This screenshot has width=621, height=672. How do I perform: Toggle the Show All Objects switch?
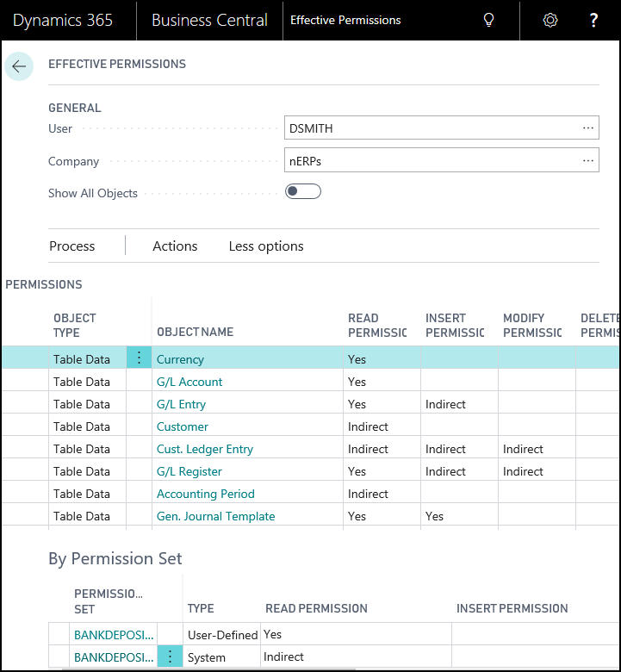click(x=303, y=191)
